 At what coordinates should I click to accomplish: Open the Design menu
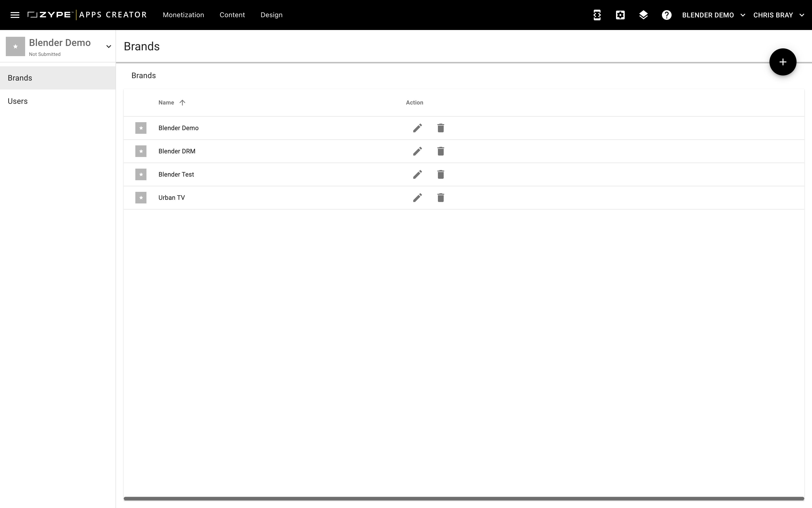[271, 15]
